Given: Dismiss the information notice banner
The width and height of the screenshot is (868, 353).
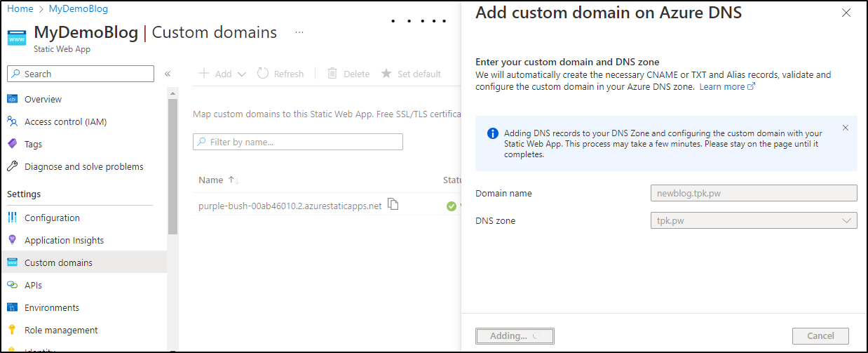Looking at the screenshot, I should point(845,128).
